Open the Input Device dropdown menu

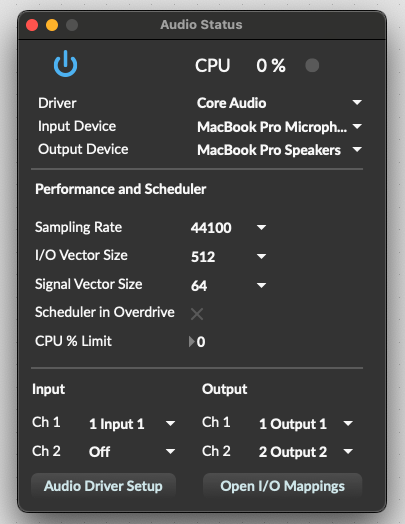pos(279,127)
